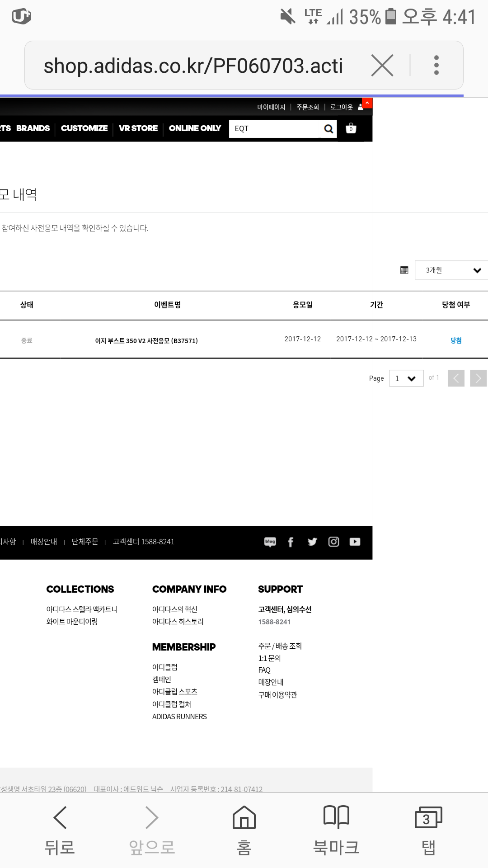Go back with the 뒤로 button
Image resolution: width=488 pixels, height=868 pixels.
[x=60, y=831]
